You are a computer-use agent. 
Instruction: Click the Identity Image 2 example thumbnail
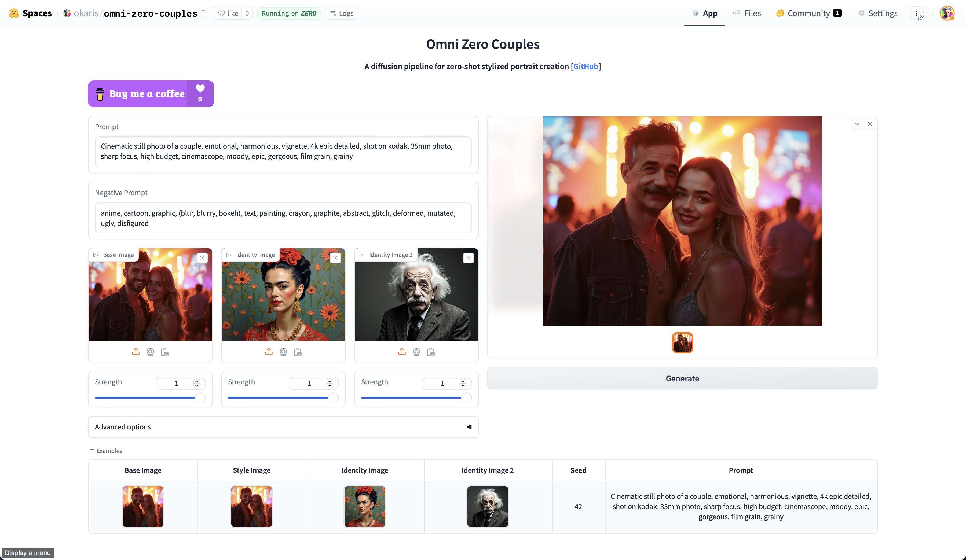[488, 506]
